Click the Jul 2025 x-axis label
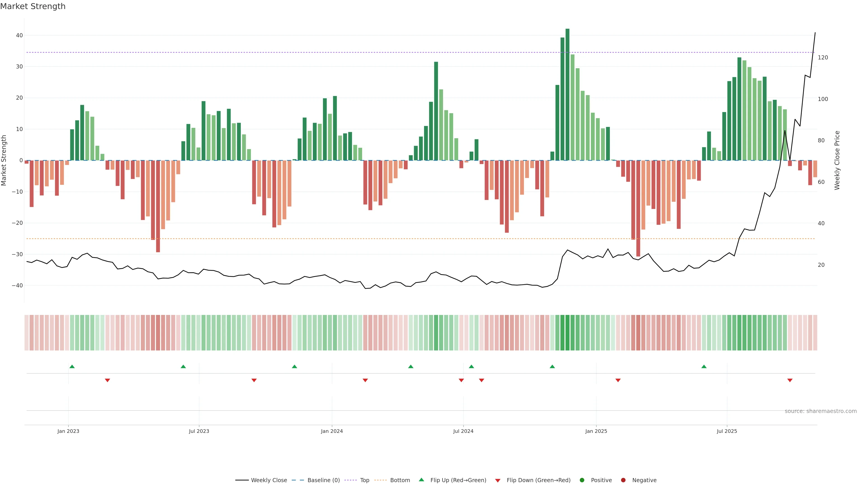868x488 pixels. click(727, 431)
